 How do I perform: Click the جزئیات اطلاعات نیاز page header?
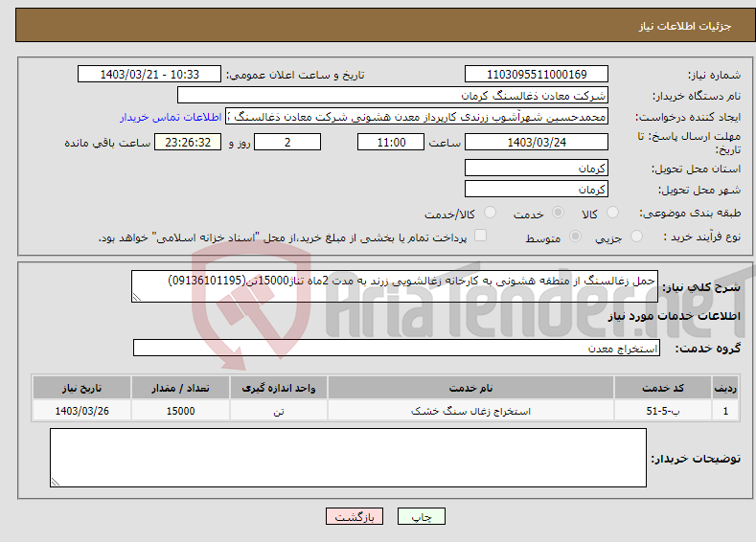pyautogui.click(x=685, y=26)
